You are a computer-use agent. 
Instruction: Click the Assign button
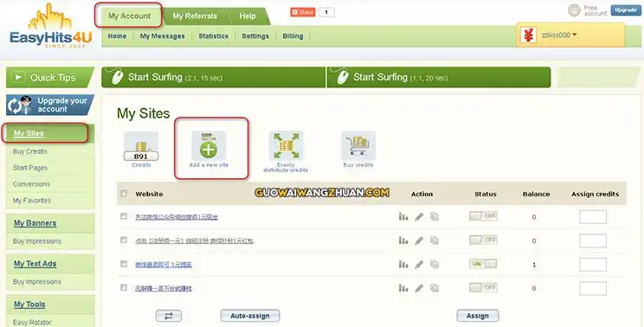coord(478,316)
